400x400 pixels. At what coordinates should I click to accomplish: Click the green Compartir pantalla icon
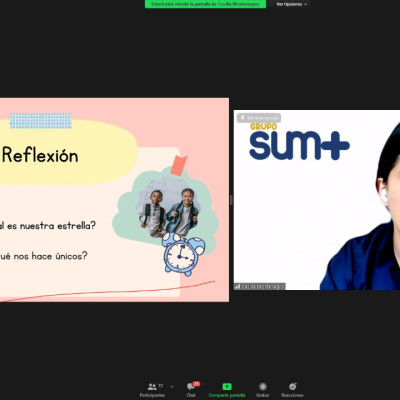(227, 386)
